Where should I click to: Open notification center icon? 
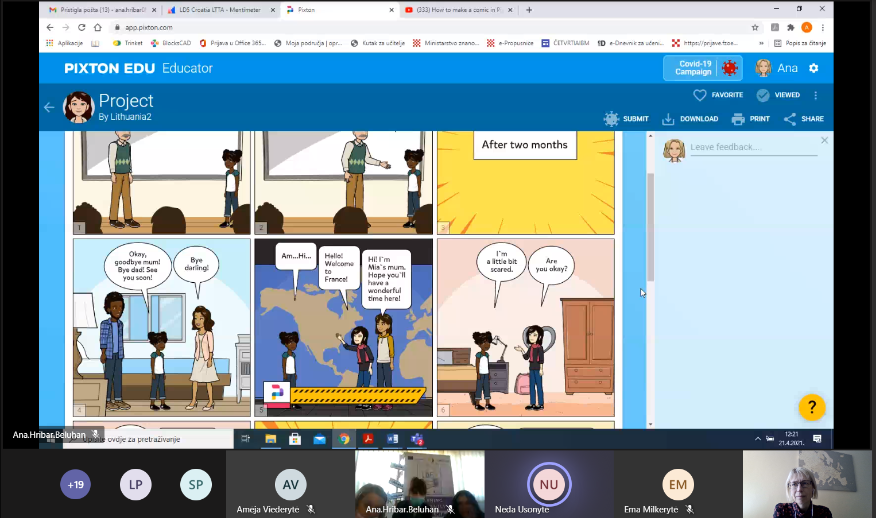pyautogui.click(x=817, y=439)
